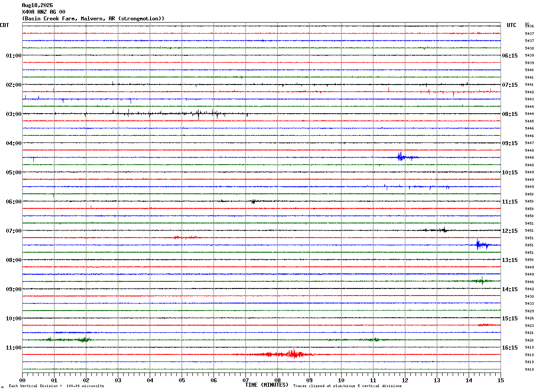This screenshot has height=392, width=536.
Task: Click the black wiggle near minute 7
Action: click(x=253, y=201)
